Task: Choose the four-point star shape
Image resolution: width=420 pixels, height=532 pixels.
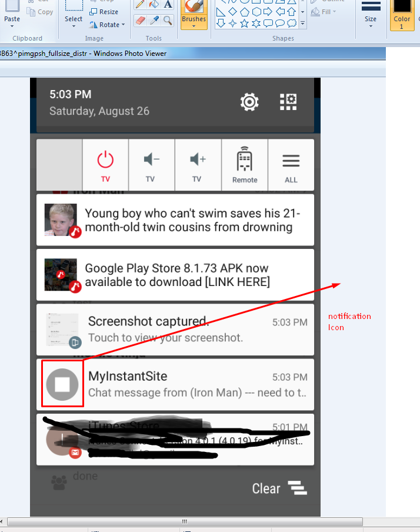Action: 232,24
